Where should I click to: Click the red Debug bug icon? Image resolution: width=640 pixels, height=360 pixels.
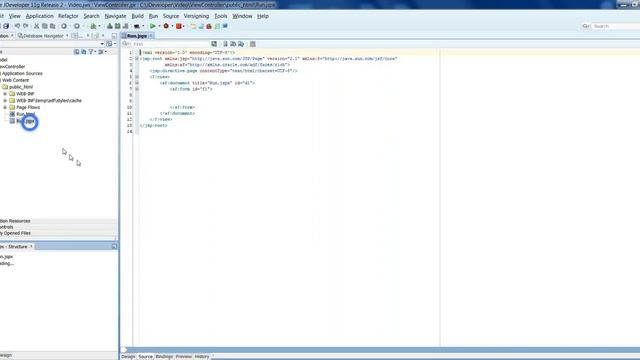(x=166, y=26)
